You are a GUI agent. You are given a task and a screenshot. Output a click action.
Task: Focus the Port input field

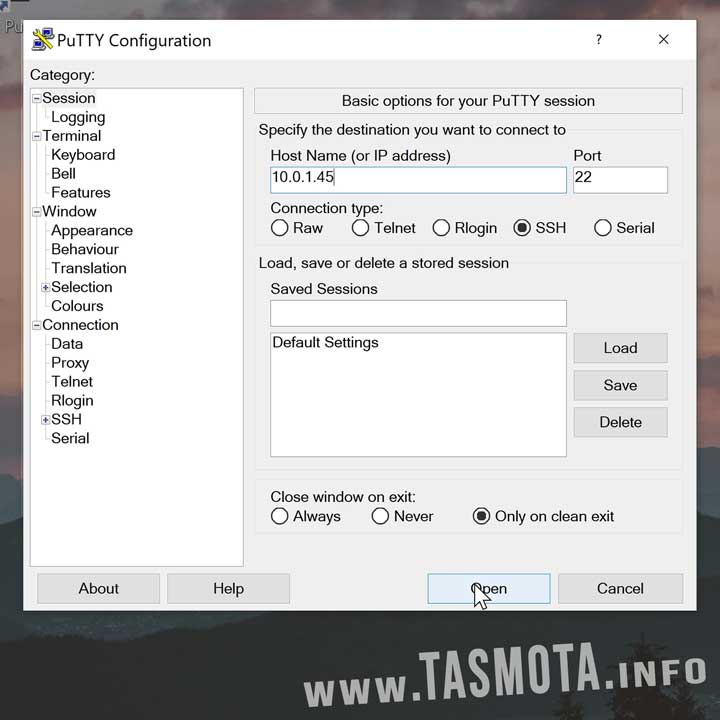point(620,180)
